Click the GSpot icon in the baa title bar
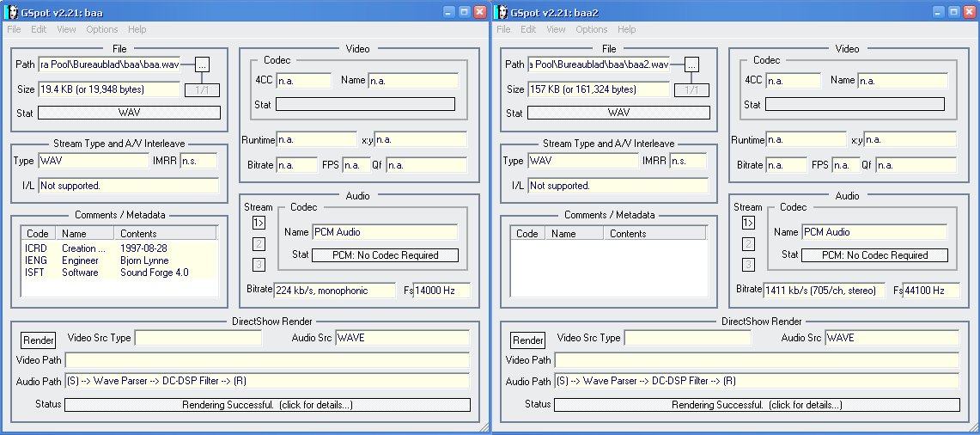The height and width of the screenshot is (435, 980). coord(10,12)
